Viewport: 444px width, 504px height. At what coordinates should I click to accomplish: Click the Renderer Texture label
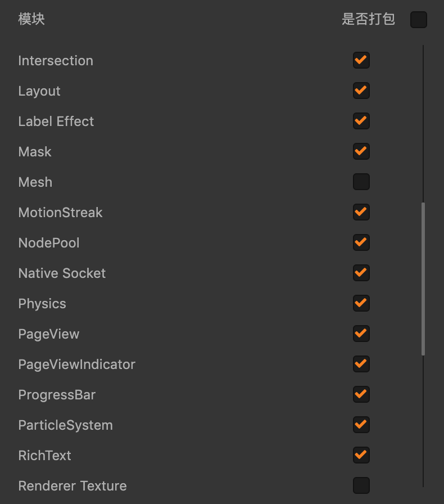click(x=73, y=486)
